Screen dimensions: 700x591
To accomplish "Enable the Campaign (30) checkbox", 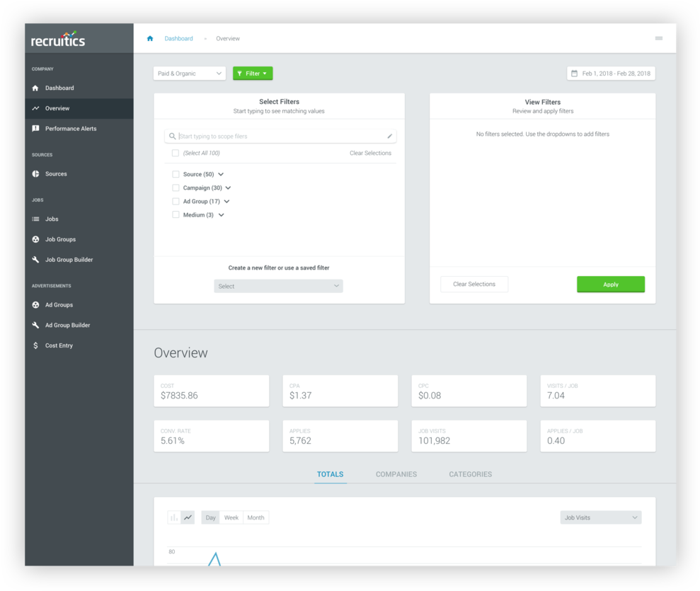I will (x=176, y=188).
